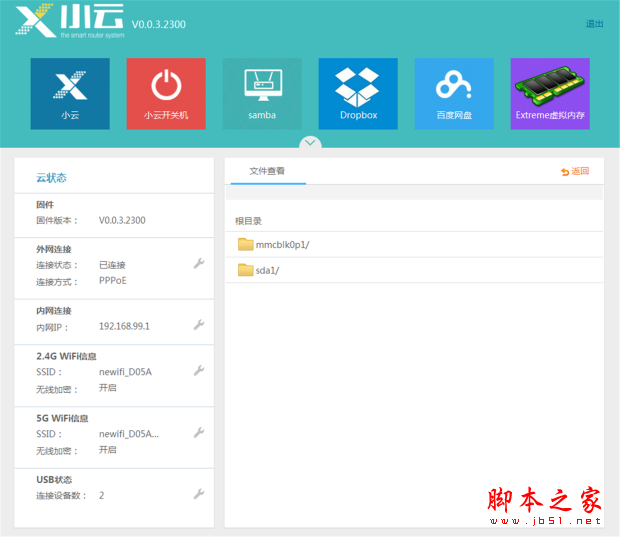Screen dimensions: 620x537
Task: Click the 已连接 connection status value
Action: 112,265
